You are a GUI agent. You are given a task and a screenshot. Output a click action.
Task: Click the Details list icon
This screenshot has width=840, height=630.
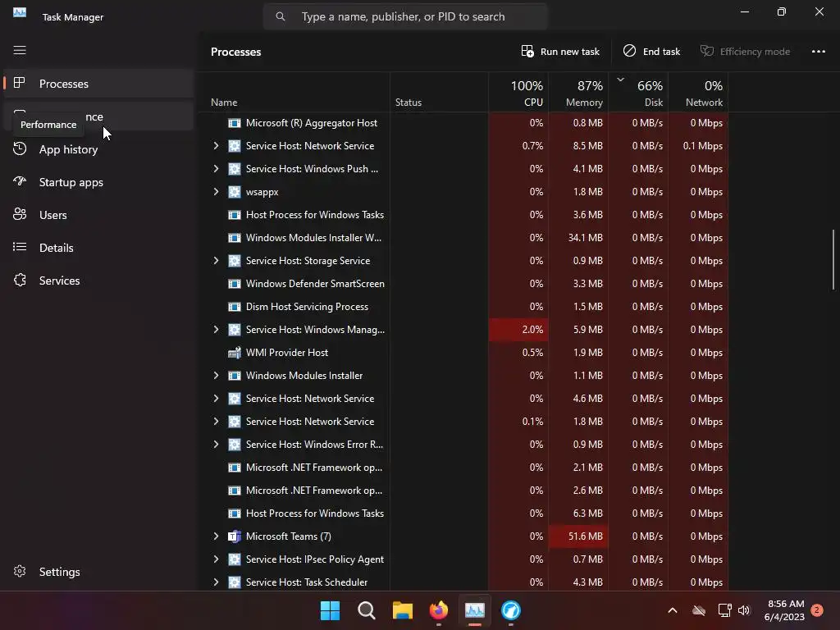(20, 247)
